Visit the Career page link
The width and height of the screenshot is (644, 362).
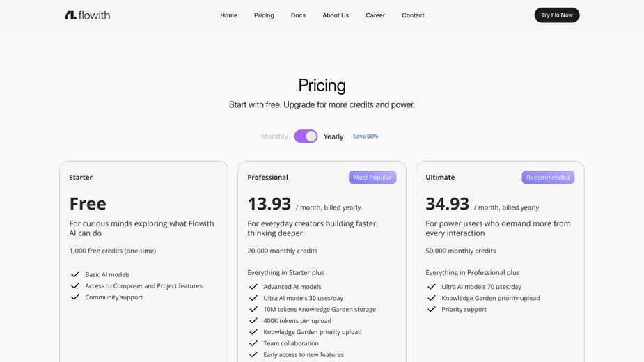tap(375, 15)
